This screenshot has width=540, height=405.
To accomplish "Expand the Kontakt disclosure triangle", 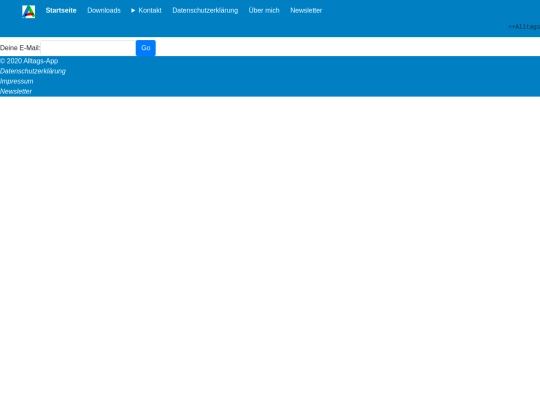I will point(133,10).
